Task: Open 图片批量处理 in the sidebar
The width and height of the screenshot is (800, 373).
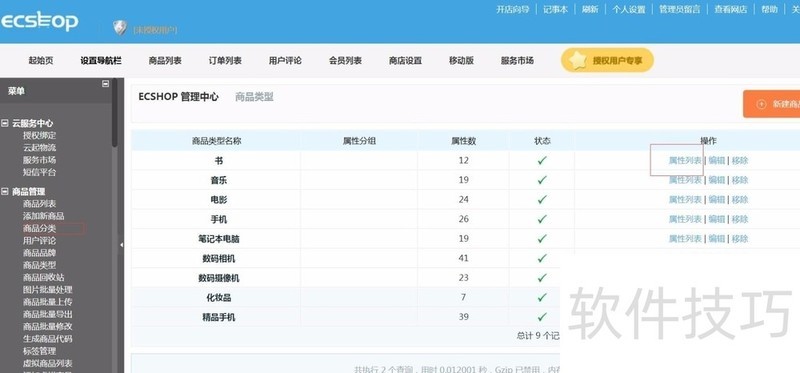Action: [x=47, y=289]
